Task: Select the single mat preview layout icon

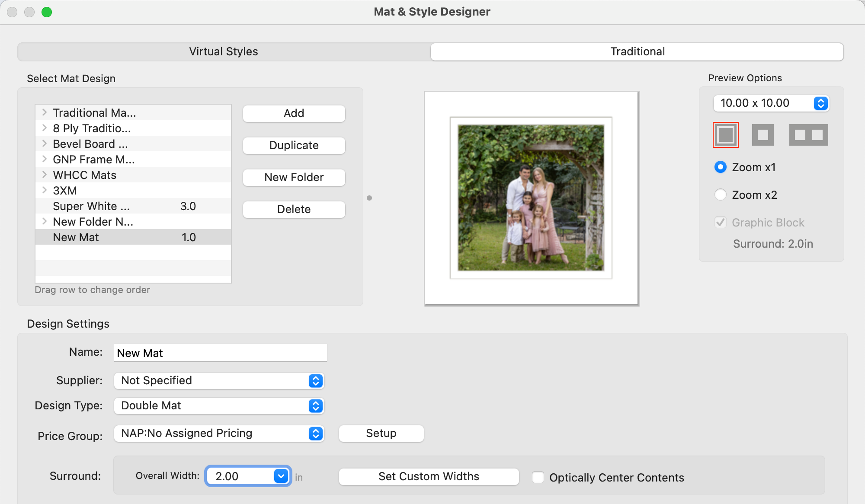Action: (725, 135)
